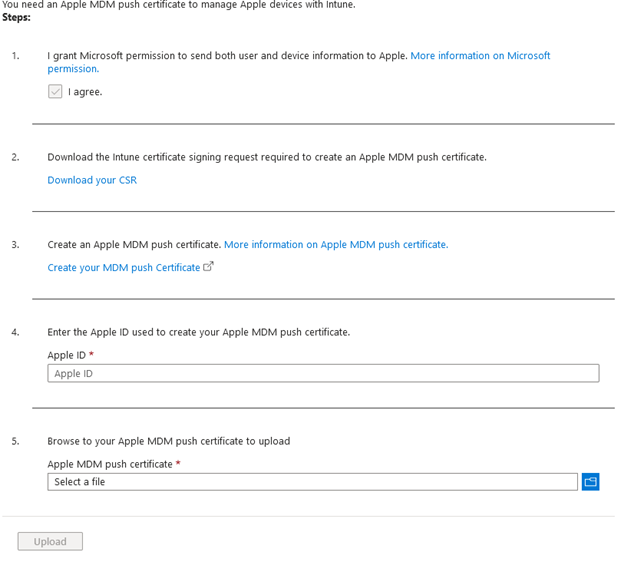The width and height of the screenshot is (624, 562).
Task: Click step 5 Browse to certificate instruction text
Action: (169, 441)
